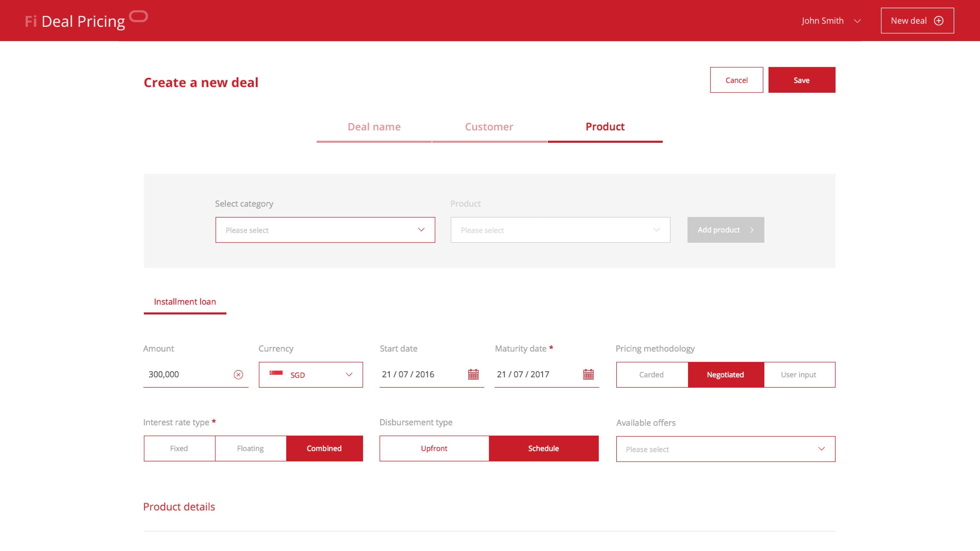Set disbursement type to Upfront
Viewport: 980px width, 551px height.
pyautogui.click(x=434, y=448)
